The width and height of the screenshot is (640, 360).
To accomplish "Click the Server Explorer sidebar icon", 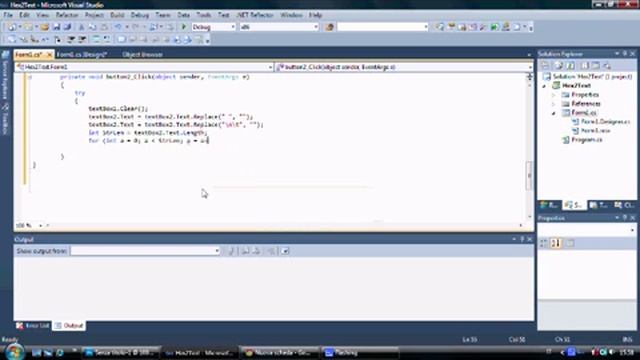I will coord(5,55).
